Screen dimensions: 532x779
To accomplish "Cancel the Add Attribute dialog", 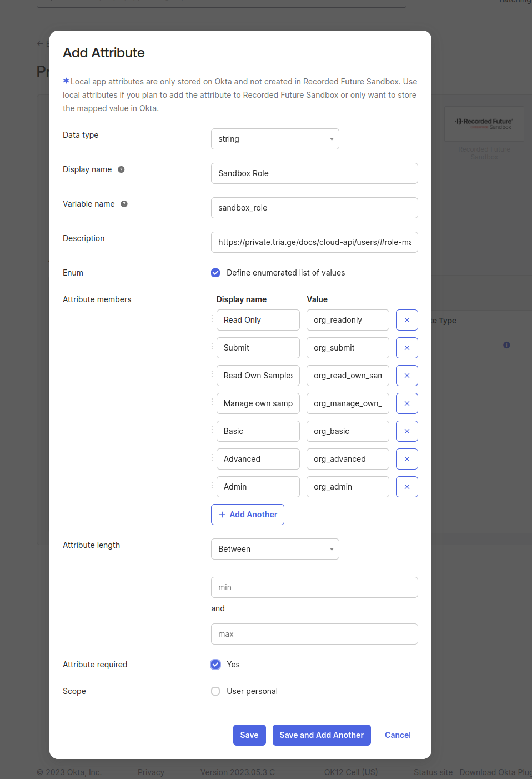I will pyautogui.click(x=398, y=735).
